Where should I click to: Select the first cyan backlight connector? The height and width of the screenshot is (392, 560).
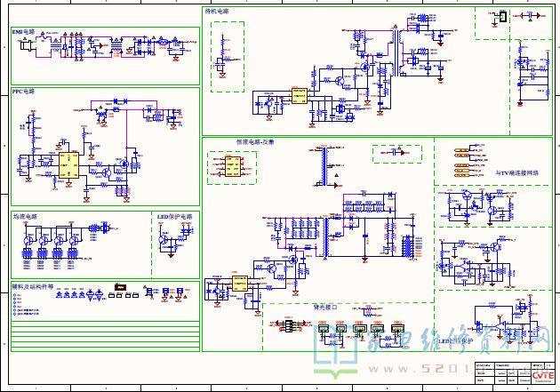pyautogui.click(x=324, y=329)
